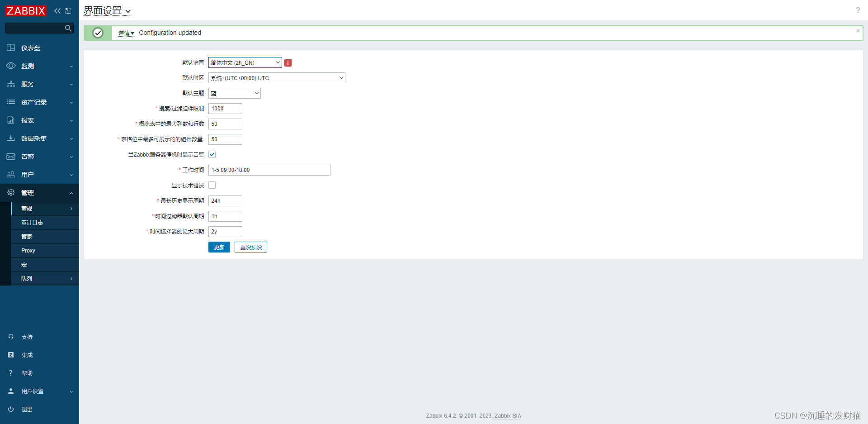Open the Zabbix SIA footer link
Viewport: 868px width, 424px height.
[x=508, y=416]
